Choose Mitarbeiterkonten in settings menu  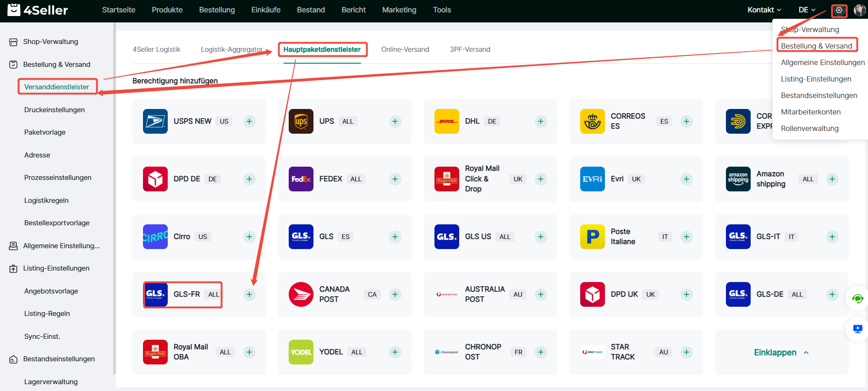tap(811, 112)
